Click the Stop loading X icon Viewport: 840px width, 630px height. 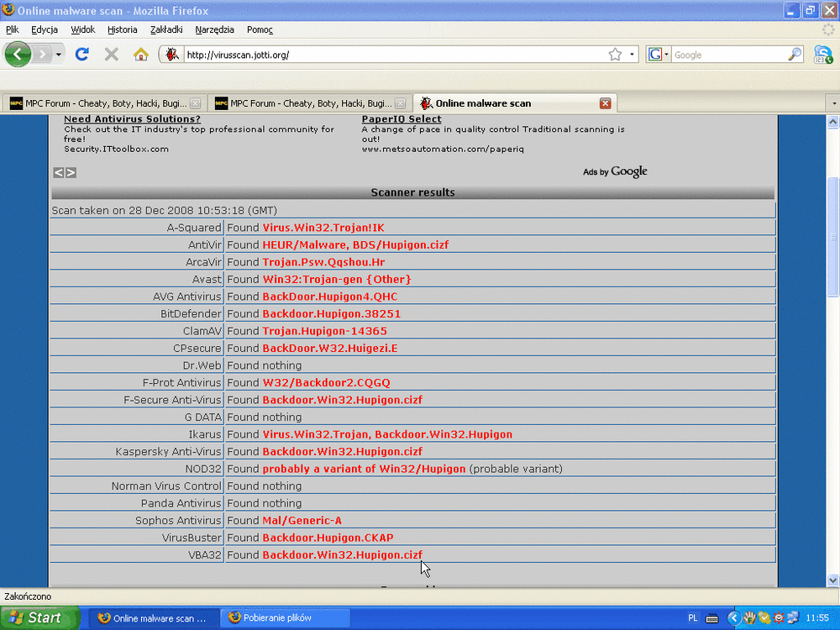112,54
